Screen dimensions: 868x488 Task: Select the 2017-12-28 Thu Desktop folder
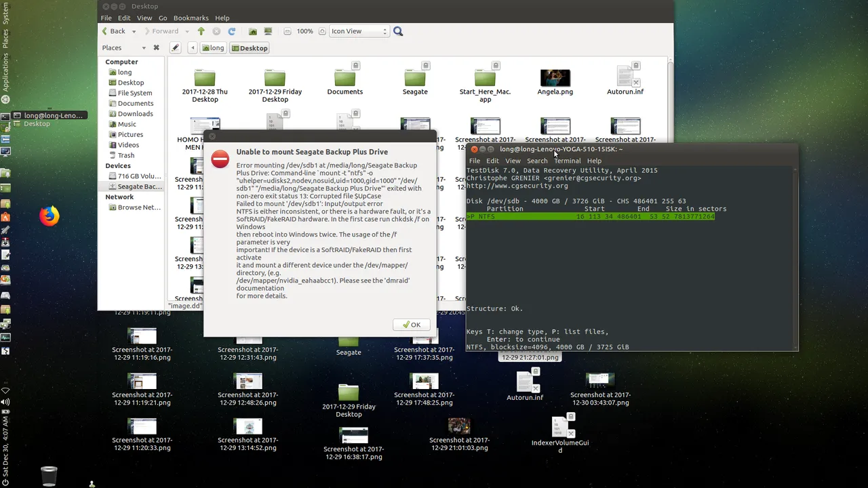tap(205, 77)
